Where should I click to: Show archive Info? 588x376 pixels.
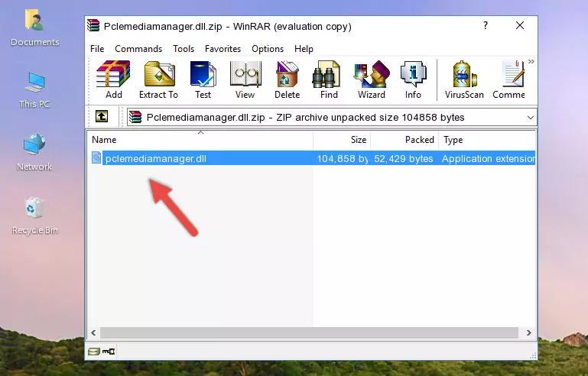click(413, 79)
